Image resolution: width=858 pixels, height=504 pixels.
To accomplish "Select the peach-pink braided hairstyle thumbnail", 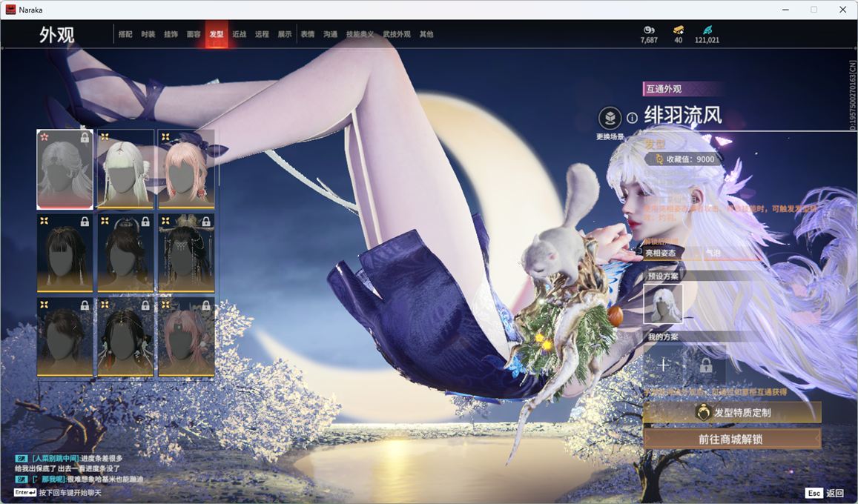I will click(x=186, y=169).
